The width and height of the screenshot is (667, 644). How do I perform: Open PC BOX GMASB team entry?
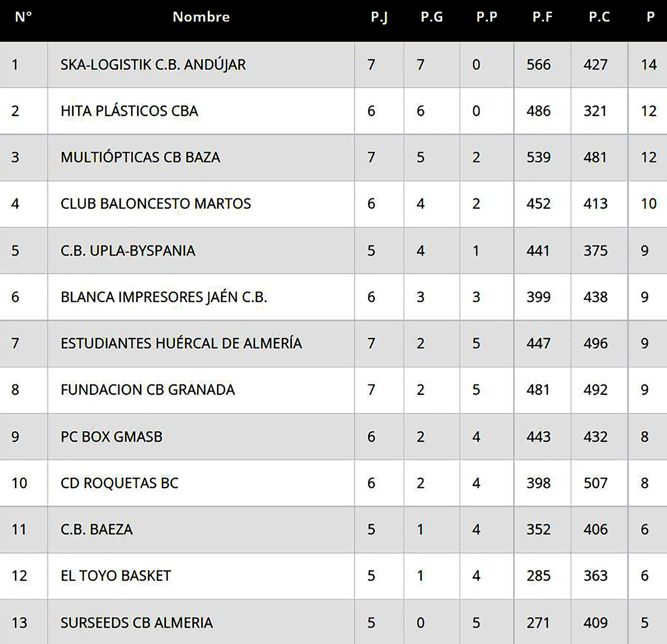click(111, 437)
